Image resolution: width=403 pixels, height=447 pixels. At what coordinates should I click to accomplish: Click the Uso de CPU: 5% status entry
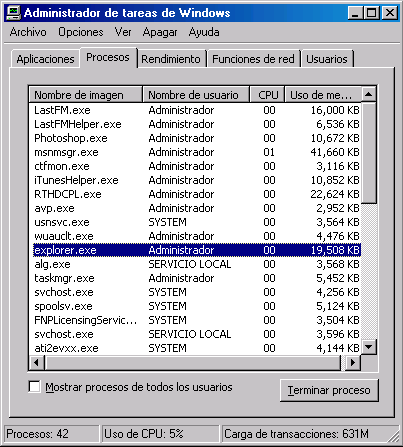coord(160,434)
